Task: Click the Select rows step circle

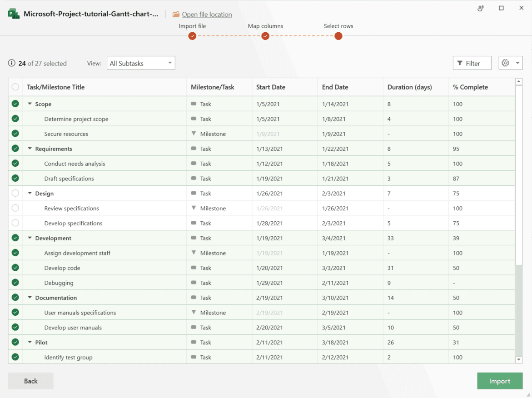Action: [338, 36]
